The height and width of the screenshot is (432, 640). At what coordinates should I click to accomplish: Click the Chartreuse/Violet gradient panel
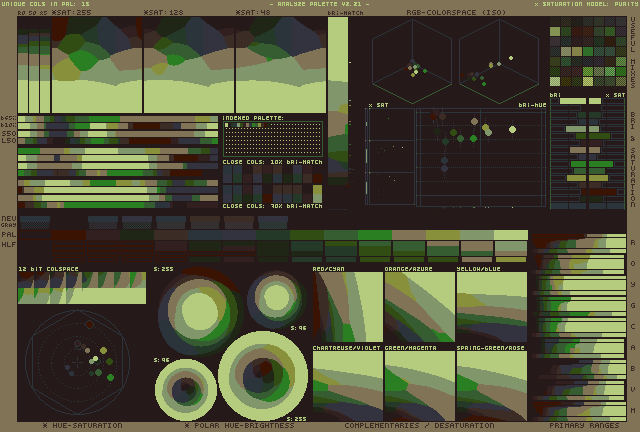point(347,385)
